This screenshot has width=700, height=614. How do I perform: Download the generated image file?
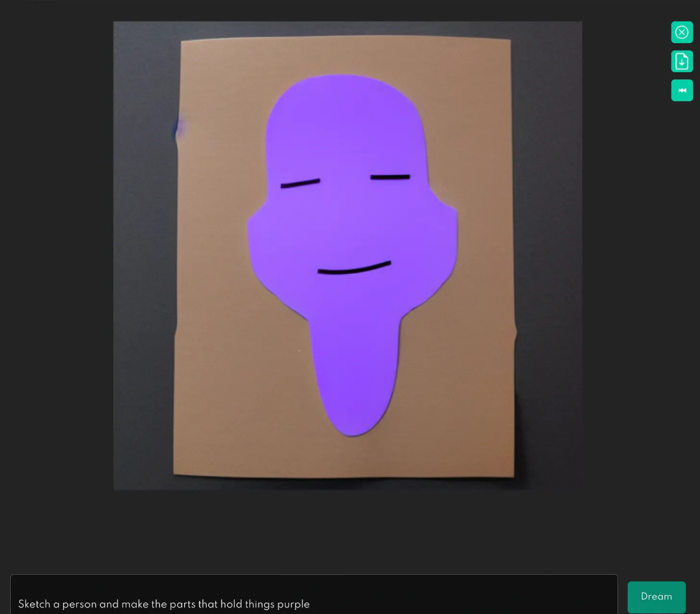point(682,61)
